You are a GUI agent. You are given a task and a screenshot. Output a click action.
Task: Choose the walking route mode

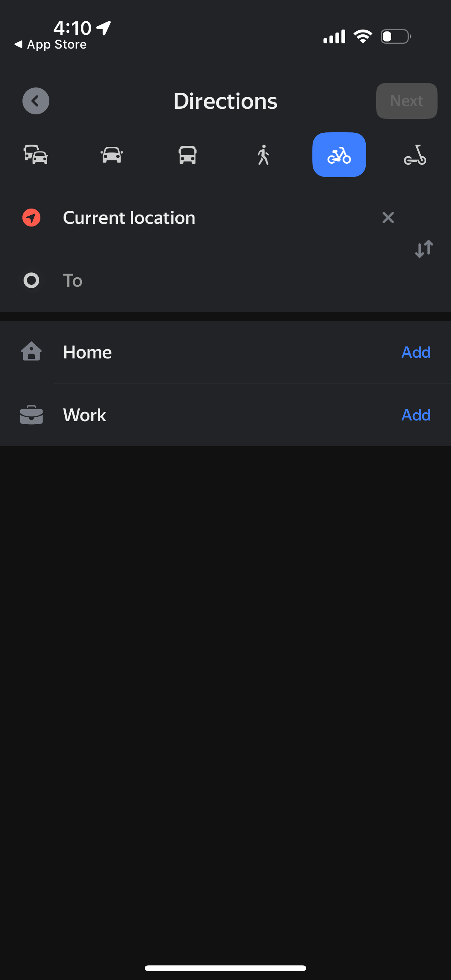[x=263, y=154]
